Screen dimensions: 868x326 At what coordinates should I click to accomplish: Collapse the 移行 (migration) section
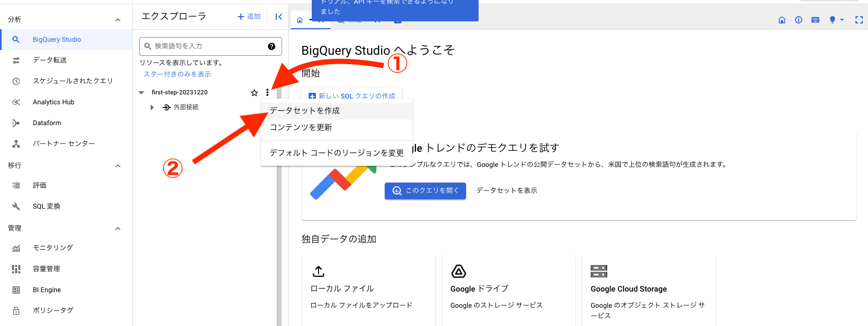118,166
